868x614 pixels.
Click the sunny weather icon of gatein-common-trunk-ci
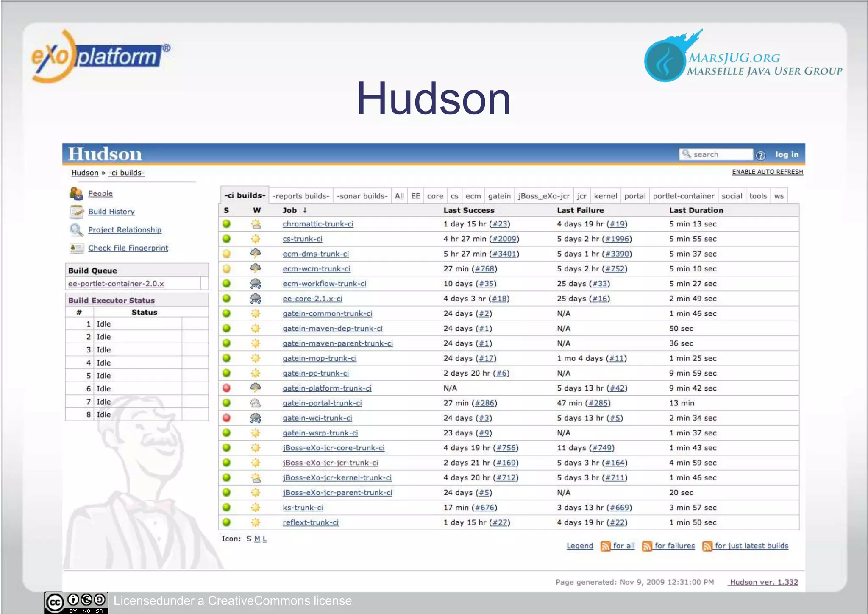256,313
